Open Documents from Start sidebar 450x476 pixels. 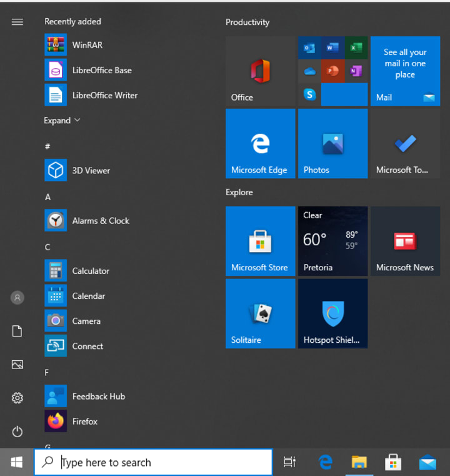[x=17, y=331]
